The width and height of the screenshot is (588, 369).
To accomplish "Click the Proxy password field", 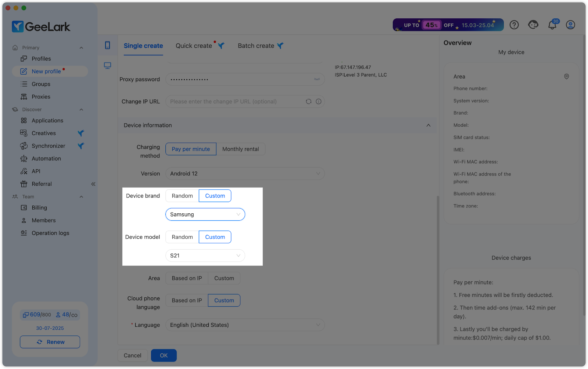I will 245,79.
